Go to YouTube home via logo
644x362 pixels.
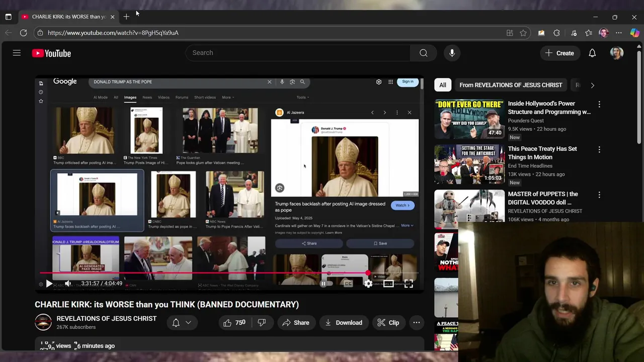[x=51, y=53]
